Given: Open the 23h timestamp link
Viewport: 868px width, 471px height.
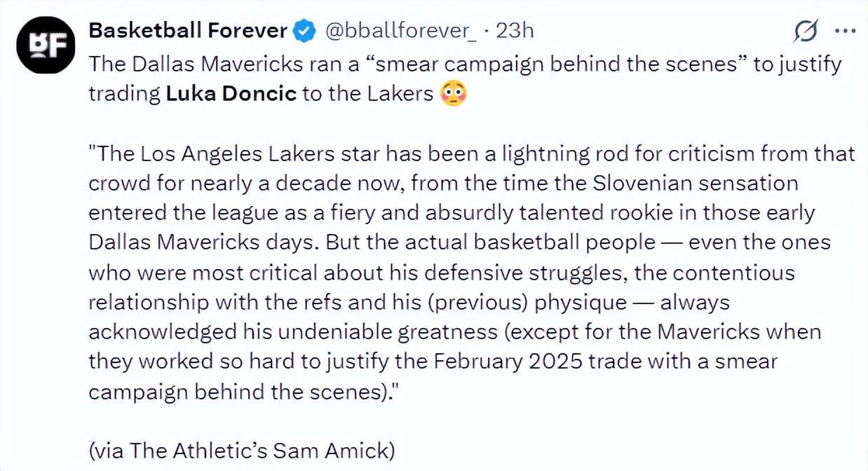Looking at the screenshot, I should (x=515, y=31).
